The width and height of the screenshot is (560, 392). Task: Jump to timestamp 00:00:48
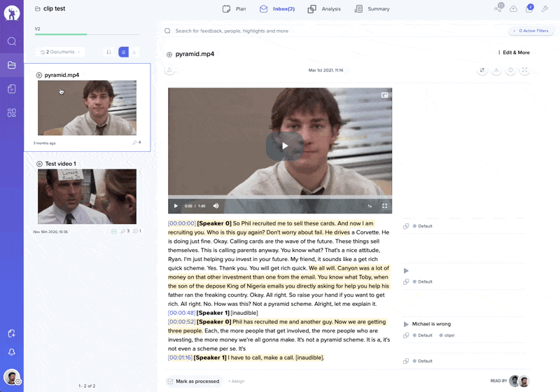(x=181, y=313)
